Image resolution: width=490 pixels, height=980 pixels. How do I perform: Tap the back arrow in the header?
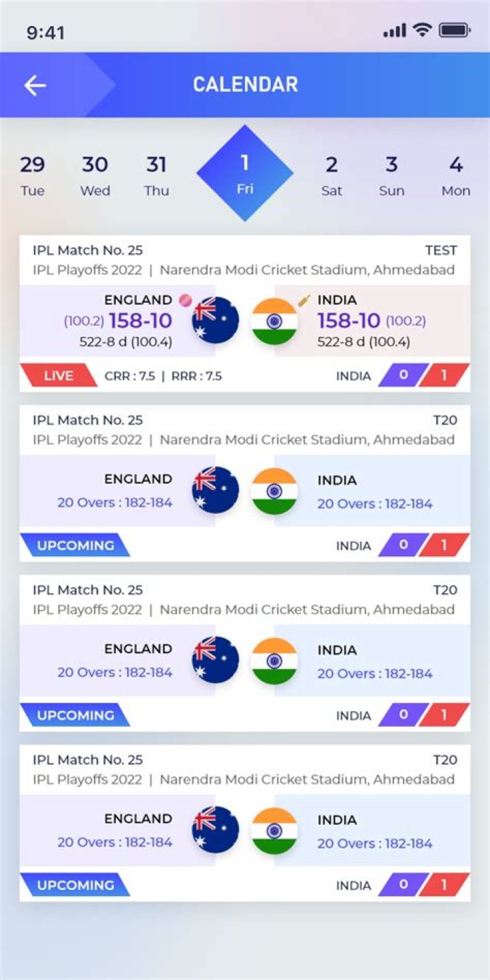coord(35,85)
